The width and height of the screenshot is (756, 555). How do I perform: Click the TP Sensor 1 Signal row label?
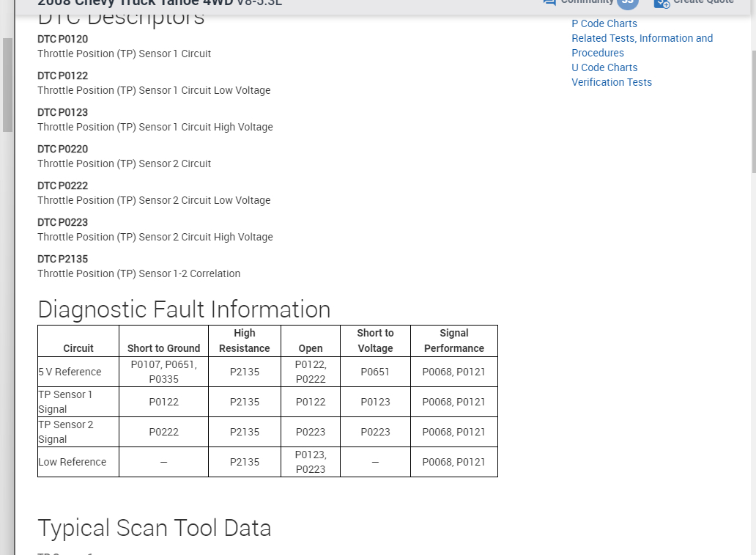[x=65, y=402]
